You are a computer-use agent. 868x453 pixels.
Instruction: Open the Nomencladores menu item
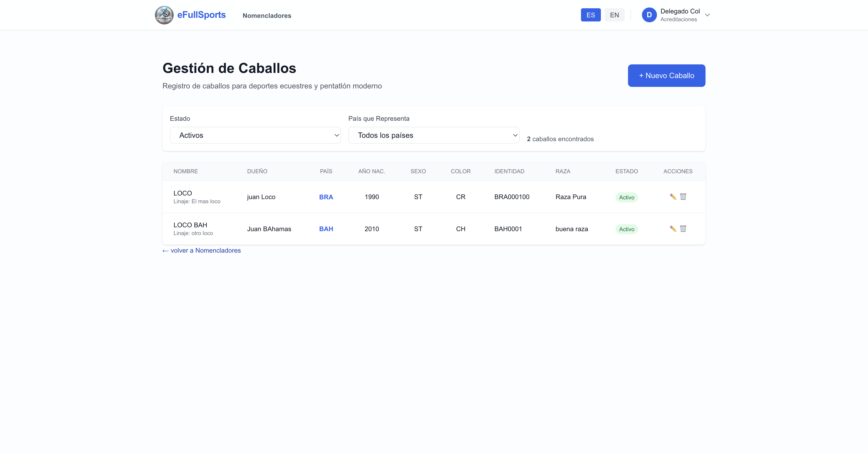[267, 16]
